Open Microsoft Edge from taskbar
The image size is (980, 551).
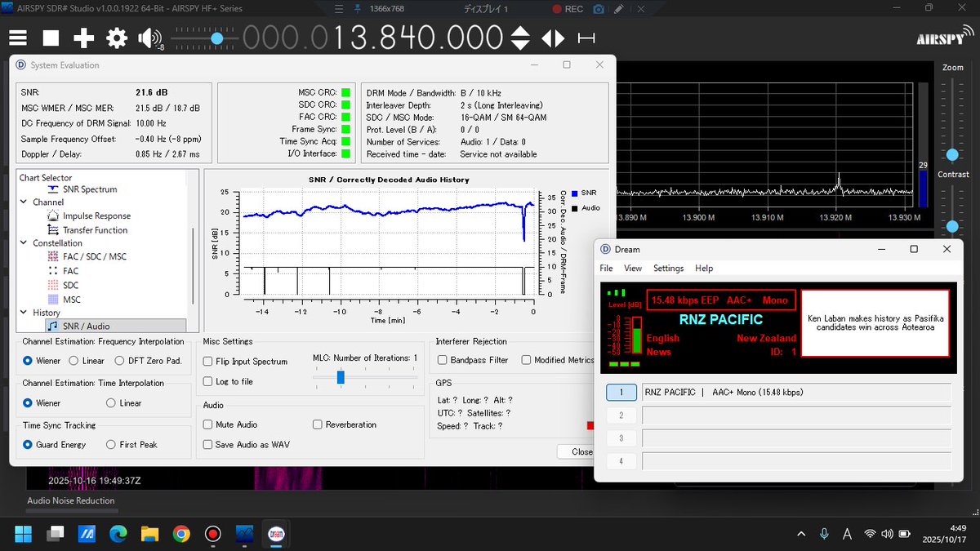coord(118,534)
